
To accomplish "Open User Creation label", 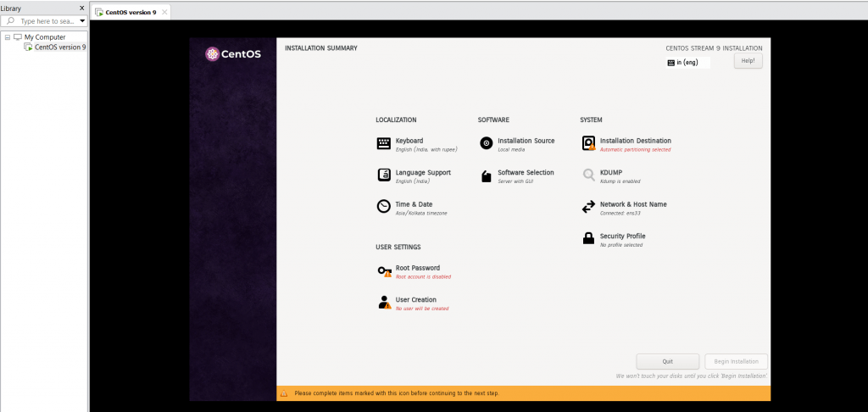I will 415,299.
